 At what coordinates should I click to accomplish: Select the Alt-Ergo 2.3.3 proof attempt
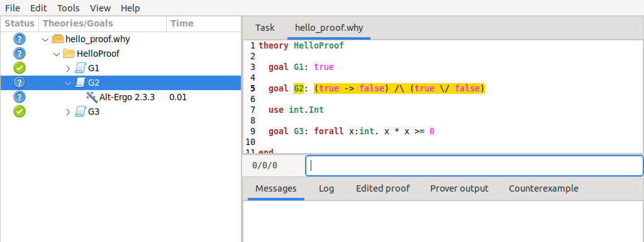tap(120, 97)
